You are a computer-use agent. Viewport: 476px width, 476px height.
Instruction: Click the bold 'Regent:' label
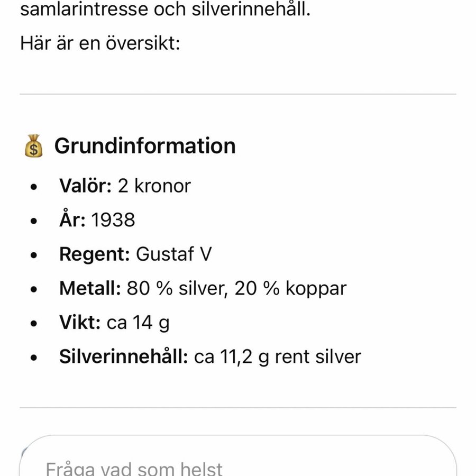94,254
